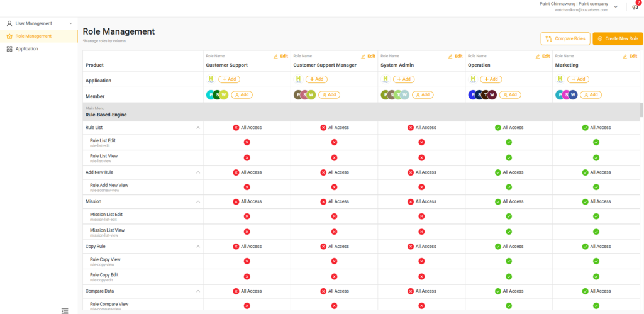Toggle Mission List View for Operation
The width and height of the screenshot is (644, 314).
coord(509,232)
